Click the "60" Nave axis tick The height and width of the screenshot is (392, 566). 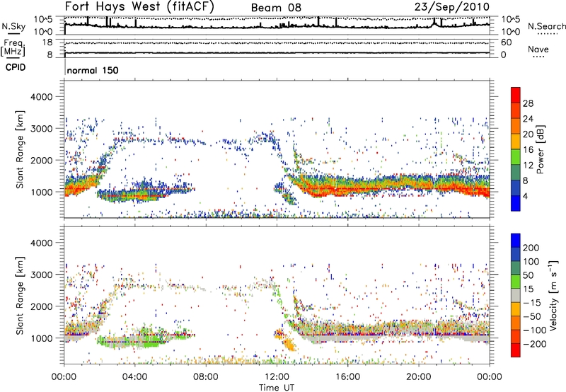[506, 42]
